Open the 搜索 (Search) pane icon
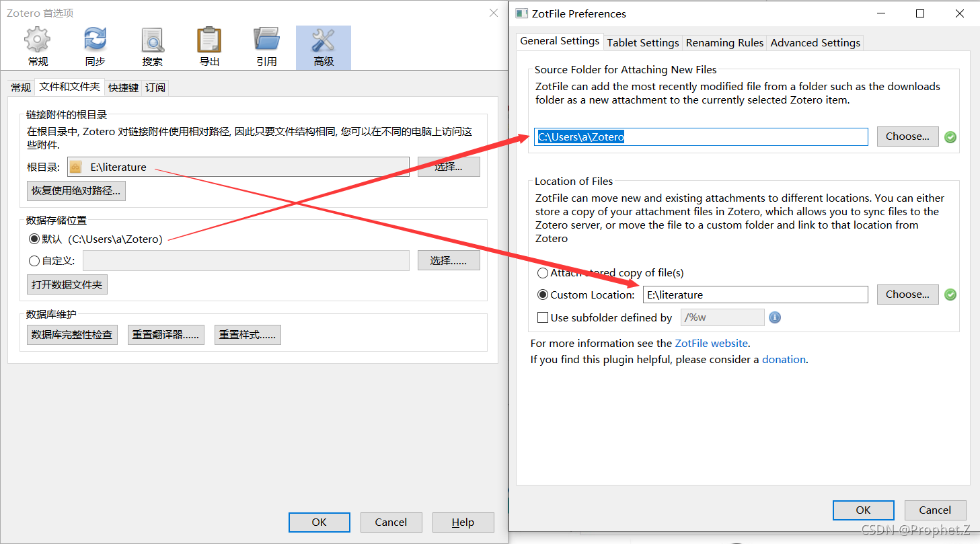Viewport: 980px width, 544px height. click(x=152, y=47)
